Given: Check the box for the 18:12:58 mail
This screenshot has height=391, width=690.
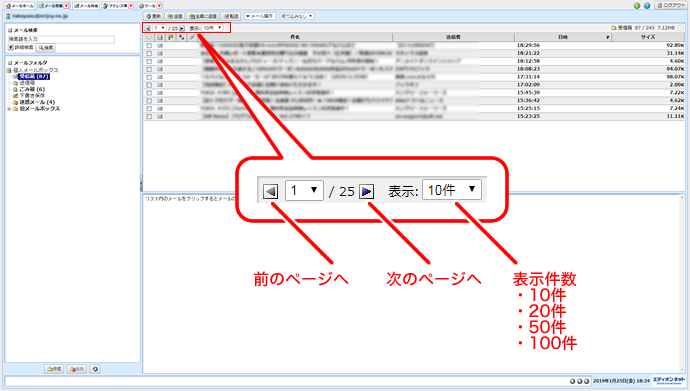Looking at the screenshot, I should click(149, 61).
